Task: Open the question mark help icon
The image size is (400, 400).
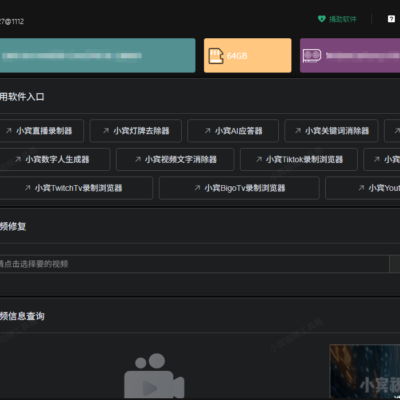Action: pos(391,19)
